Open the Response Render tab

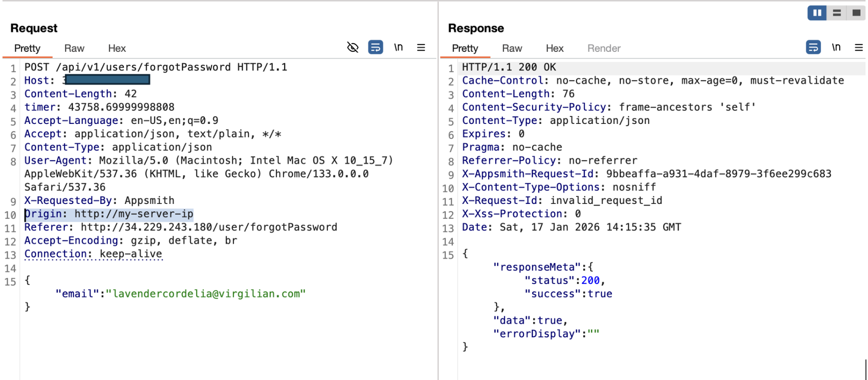(x=604, y=48)
